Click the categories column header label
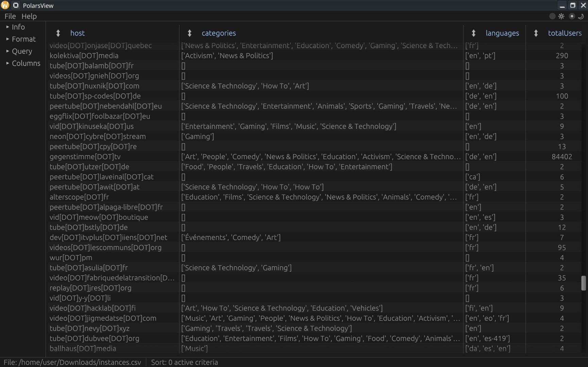 pyautogui.click(x=219, y=33)
